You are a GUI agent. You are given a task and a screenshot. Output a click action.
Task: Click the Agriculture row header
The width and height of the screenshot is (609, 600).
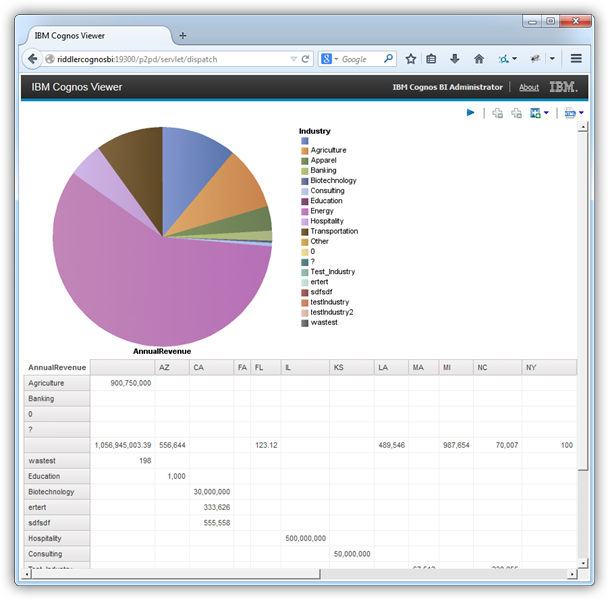(x=57, y=382)
